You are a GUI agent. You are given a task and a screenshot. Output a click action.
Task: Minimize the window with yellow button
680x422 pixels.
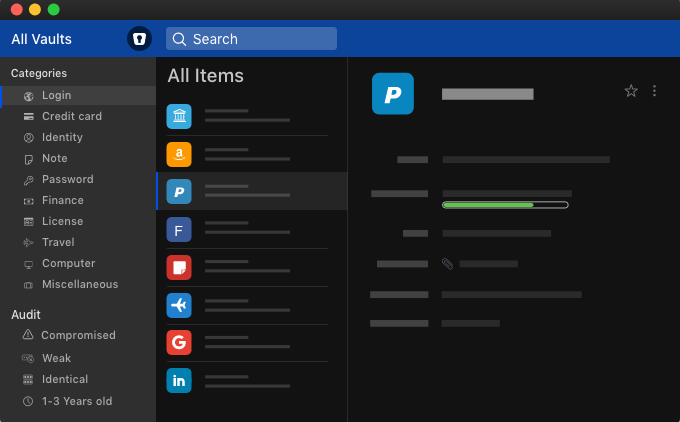(x=35, y=9)
